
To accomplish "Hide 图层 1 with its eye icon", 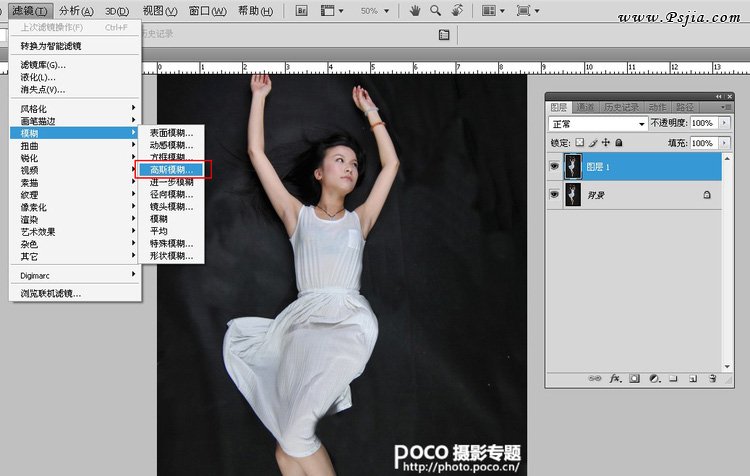I will tap(554, 167).
